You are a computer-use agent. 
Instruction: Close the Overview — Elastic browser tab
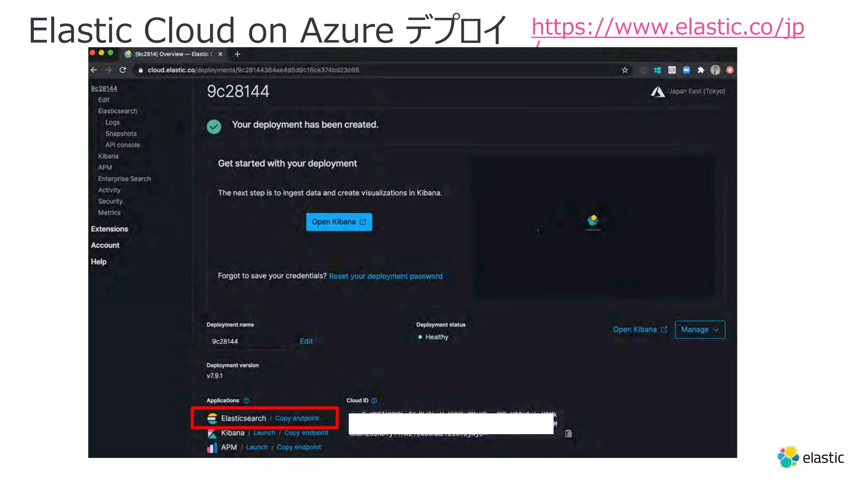220,54
